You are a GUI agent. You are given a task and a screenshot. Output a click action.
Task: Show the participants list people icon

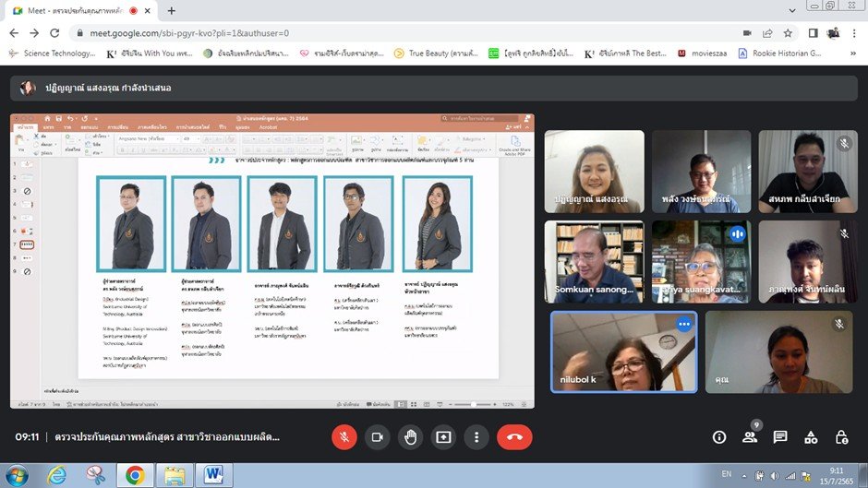pos(750,437)
